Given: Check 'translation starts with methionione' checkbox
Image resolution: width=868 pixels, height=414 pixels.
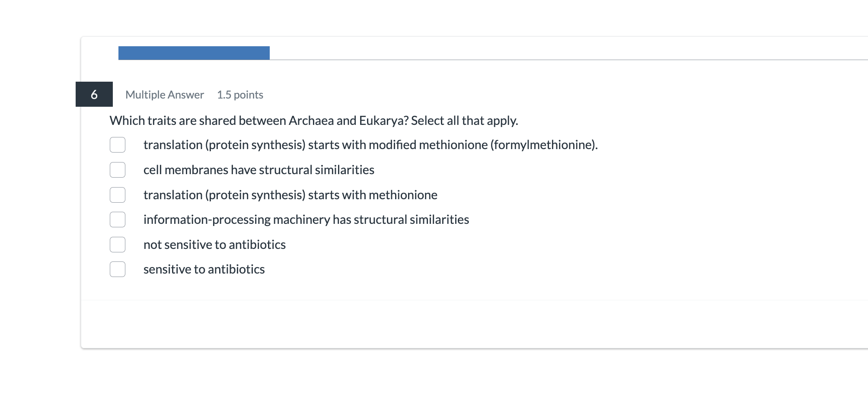Looking at the screenshot, I should tap(117, 195).
